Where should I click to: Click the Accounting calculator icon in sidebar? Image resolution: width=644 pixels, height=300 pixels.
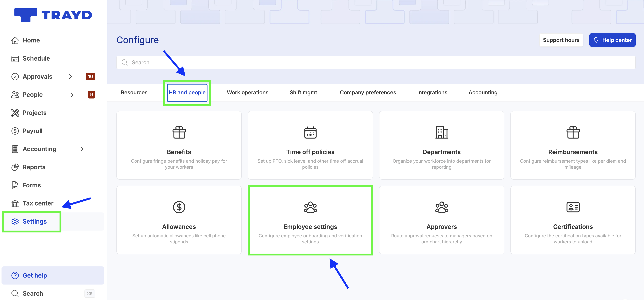[x=15, y=149]
